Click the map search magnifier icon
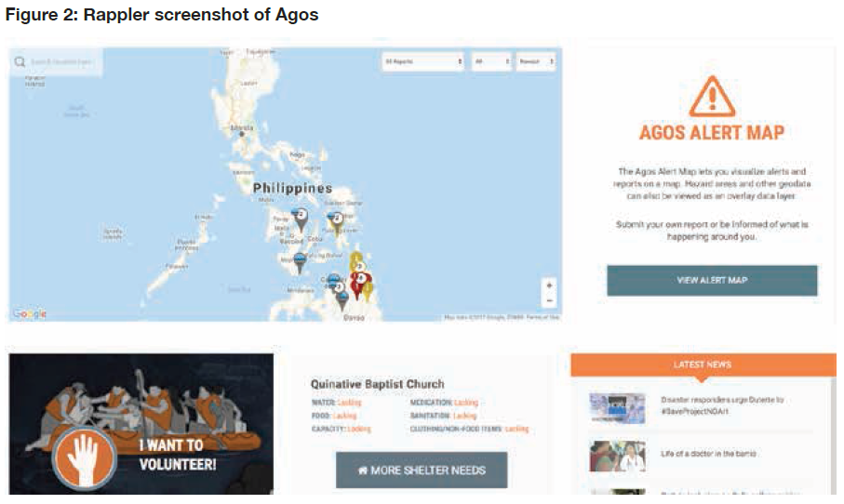 pos(20,62)
